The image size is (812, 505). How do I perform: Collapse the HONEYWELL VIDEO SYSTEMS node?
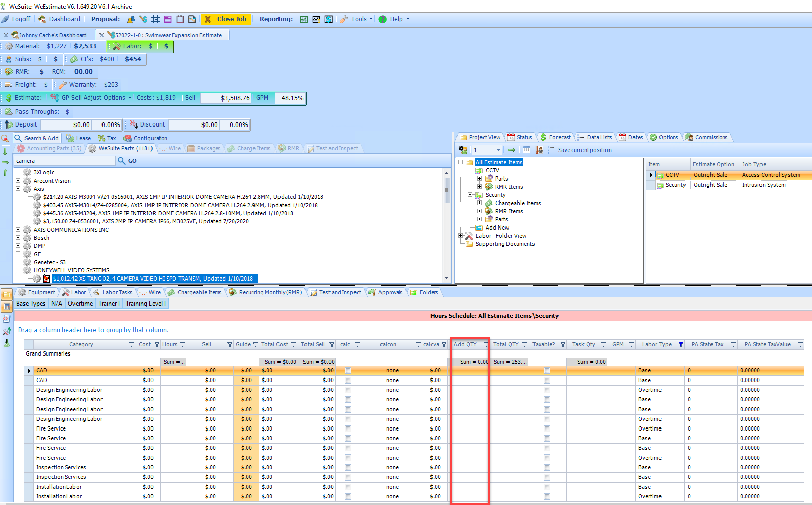18,270
